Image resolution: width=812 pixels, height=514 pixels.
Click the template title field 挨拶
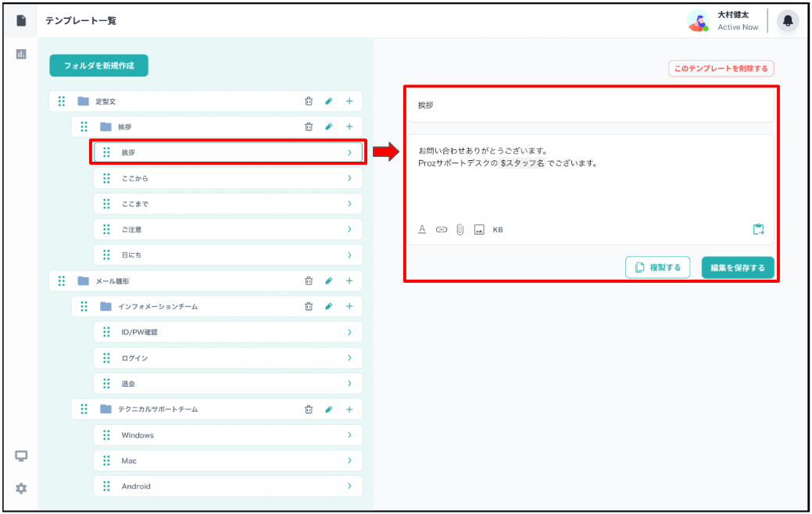click(589, 105)
